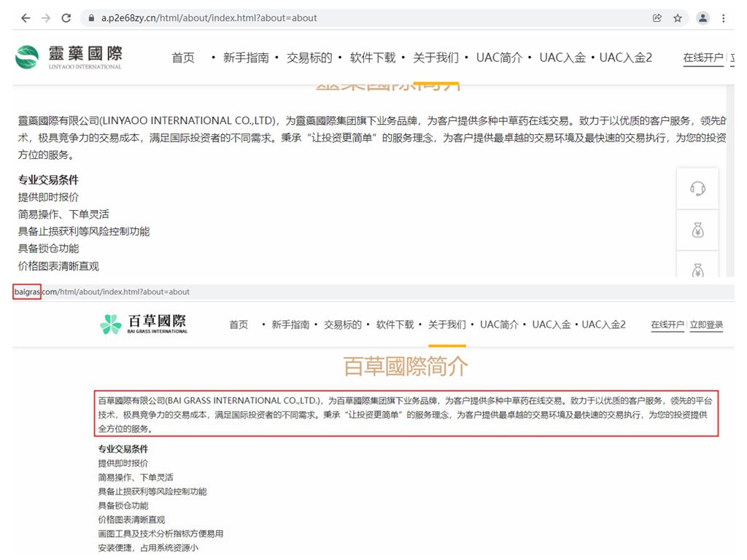
Task: Select 新手指南 in the Linyaoo navigation
Action: tap(246, 58)
